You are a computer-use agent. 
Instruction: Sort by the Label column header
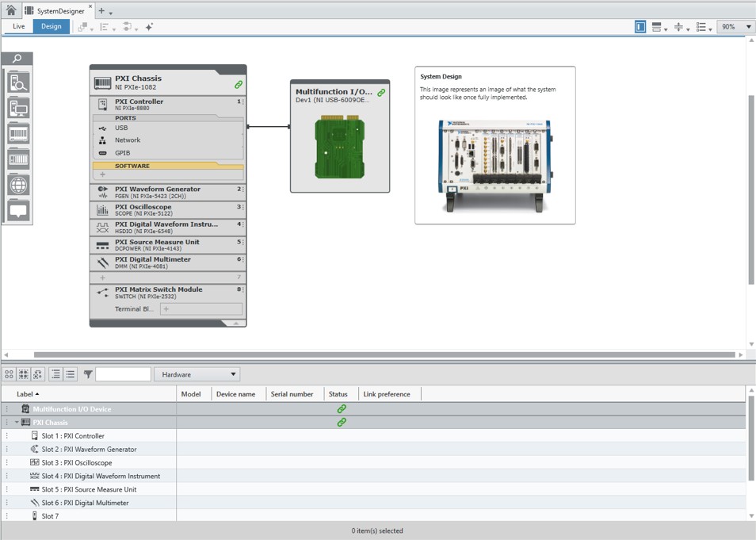[x=90, y=394]
